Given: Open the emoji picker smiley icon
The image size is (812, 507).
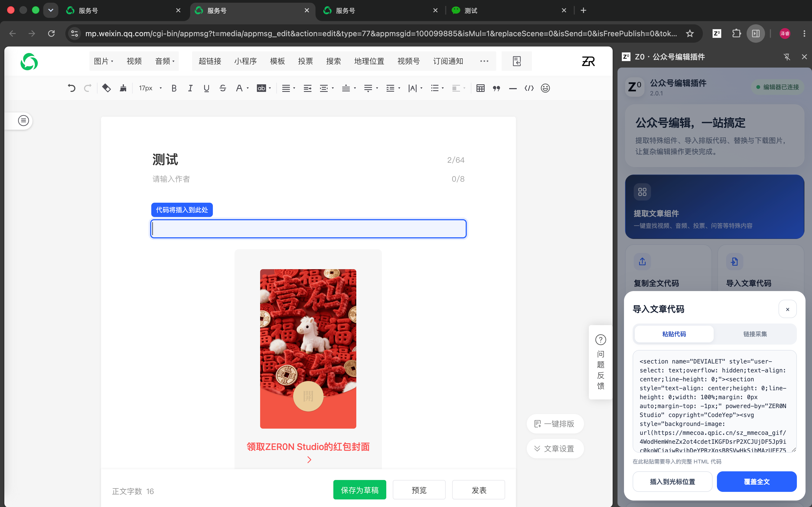Looking at the screenshot, I should [x=545, y=88].
